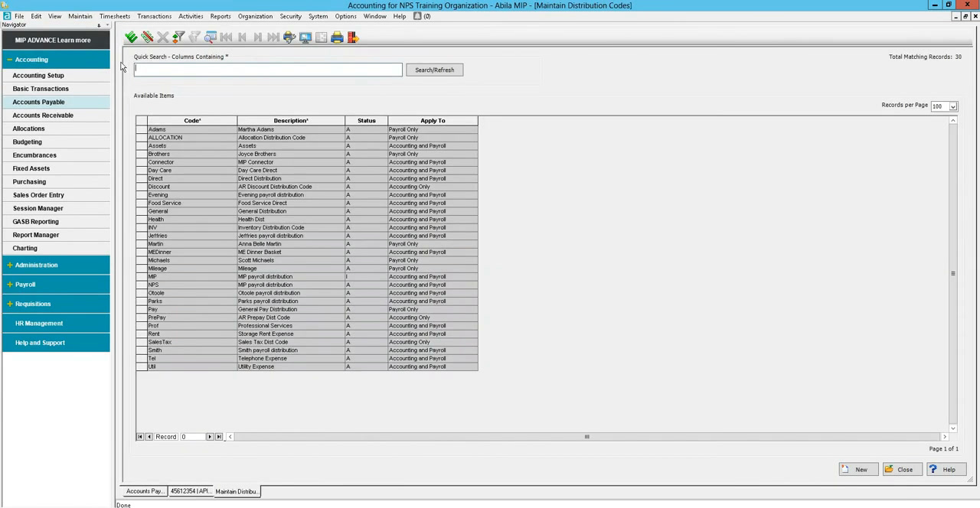The image size is (980, 508).
Task: Click the monitor print-preview toolbar icon
Action: coord(305,37)
